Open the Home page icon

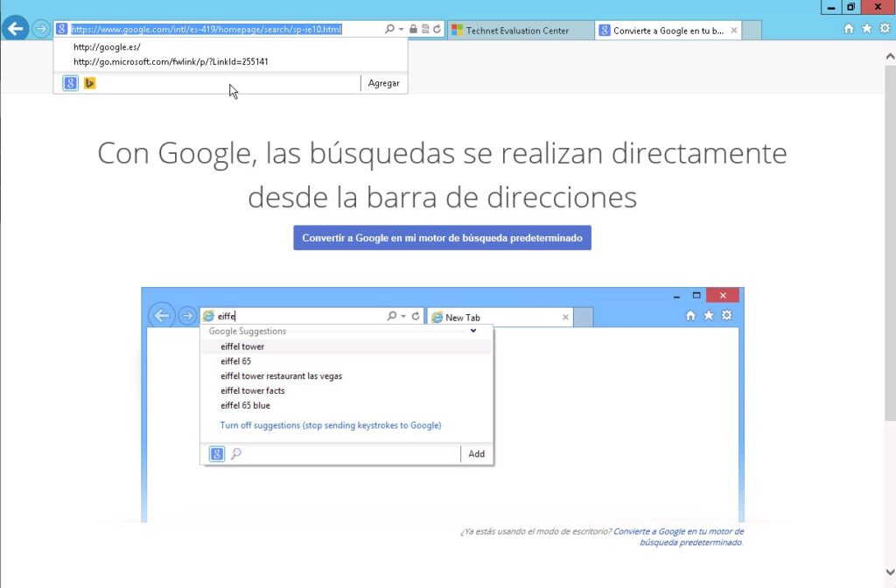tap(849, 29)
